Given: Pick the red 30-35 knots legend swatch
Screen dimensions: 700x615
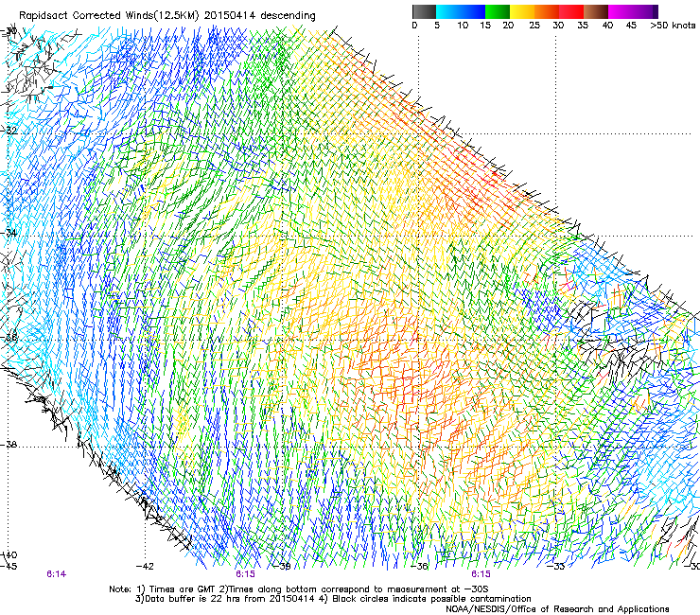Looking at the screenshot, I should [x=571, y=11].
